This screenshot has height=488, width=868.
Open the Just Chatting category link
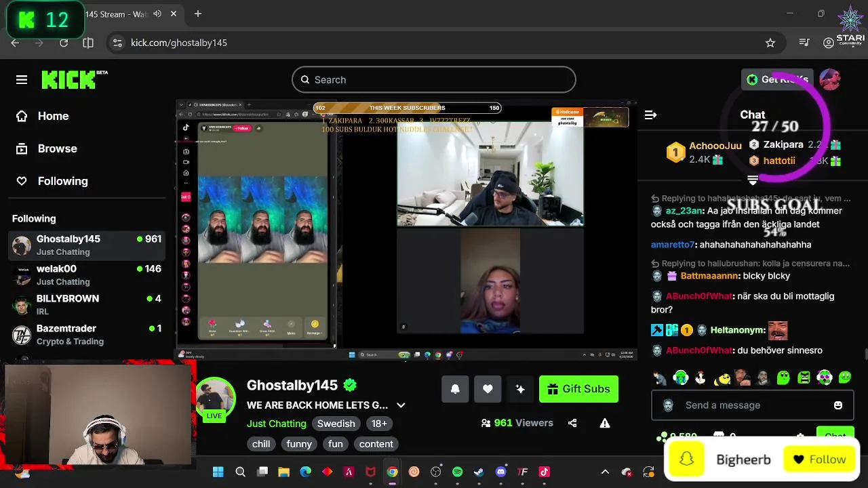(277, 424)
